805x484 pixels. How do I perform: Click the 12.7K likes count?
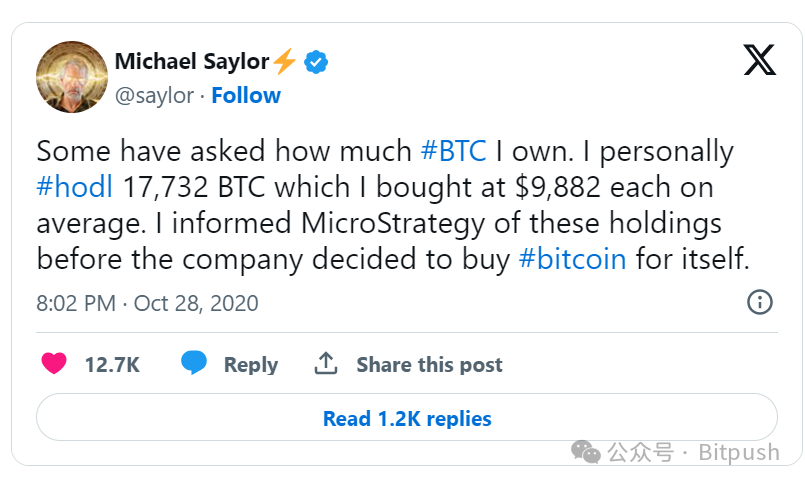[x=111, y=365]
